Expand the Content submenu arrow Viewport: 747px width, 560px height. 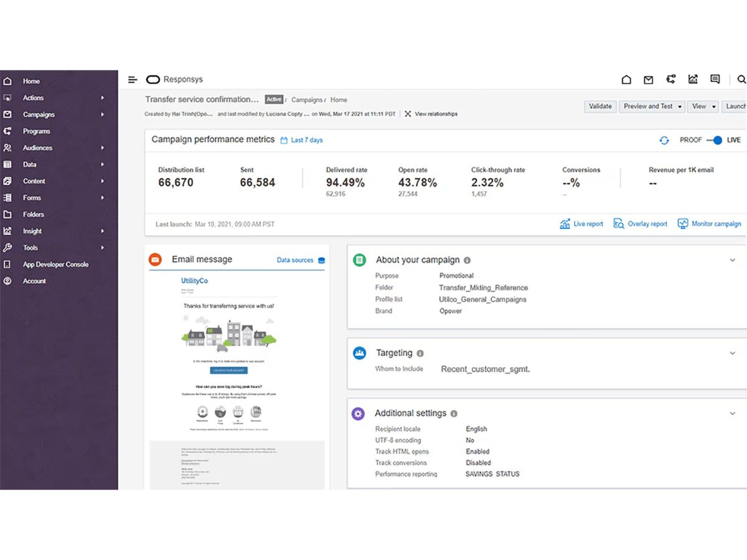tap(103, 181)
